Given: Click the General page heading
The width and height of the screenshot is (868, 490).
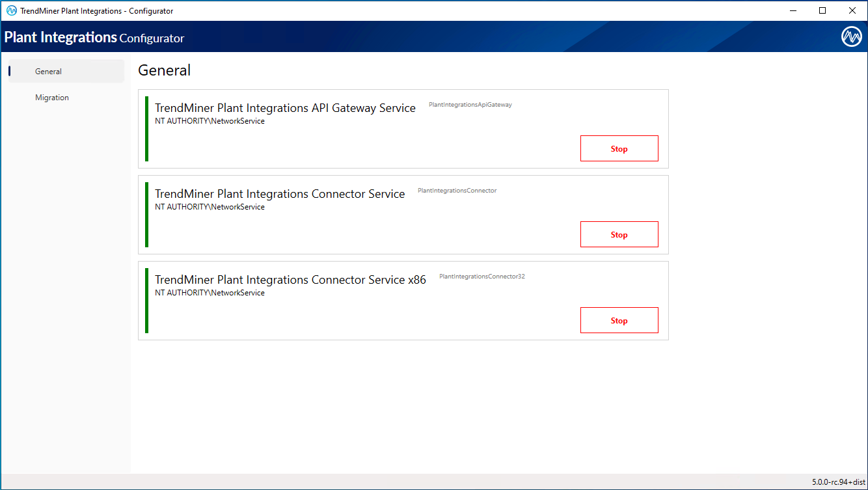Looking at the screenshot, I should pyautogui.click(x=164, y=70).
